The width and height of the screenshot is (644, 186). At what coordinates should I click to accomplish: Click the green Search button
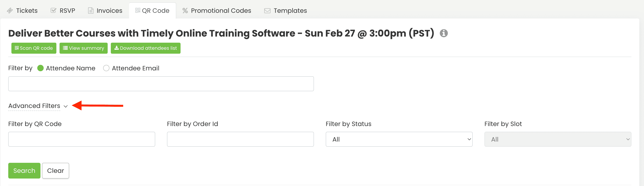24,171
